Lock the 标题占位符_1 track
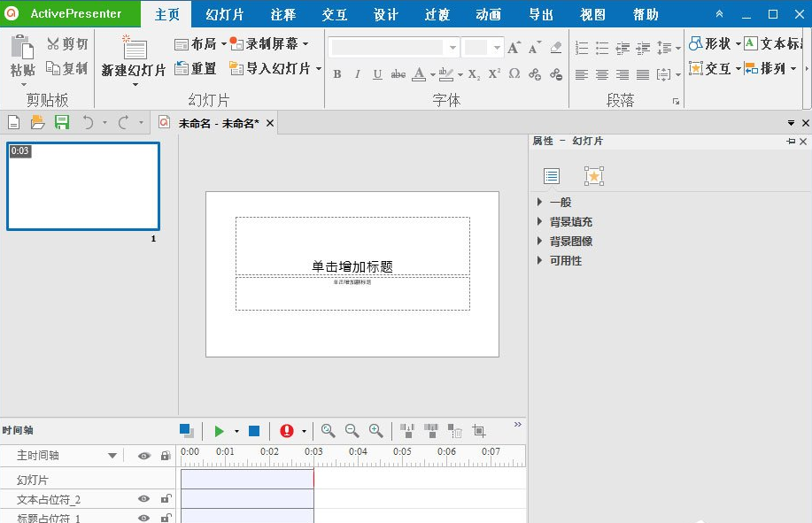 (x=165, y=519)
